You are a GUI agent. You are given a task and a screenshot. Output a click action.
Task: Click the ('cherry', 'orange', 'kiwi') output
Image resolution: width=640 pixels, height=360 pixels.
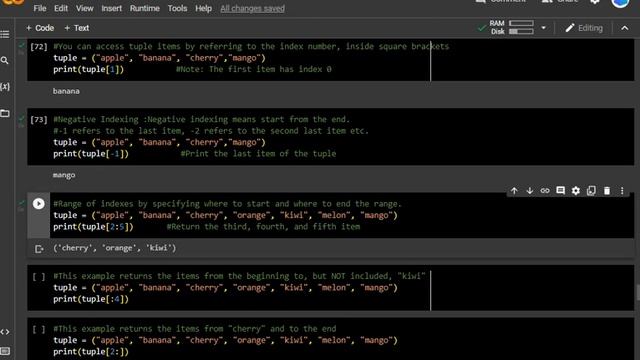[115, 248]
